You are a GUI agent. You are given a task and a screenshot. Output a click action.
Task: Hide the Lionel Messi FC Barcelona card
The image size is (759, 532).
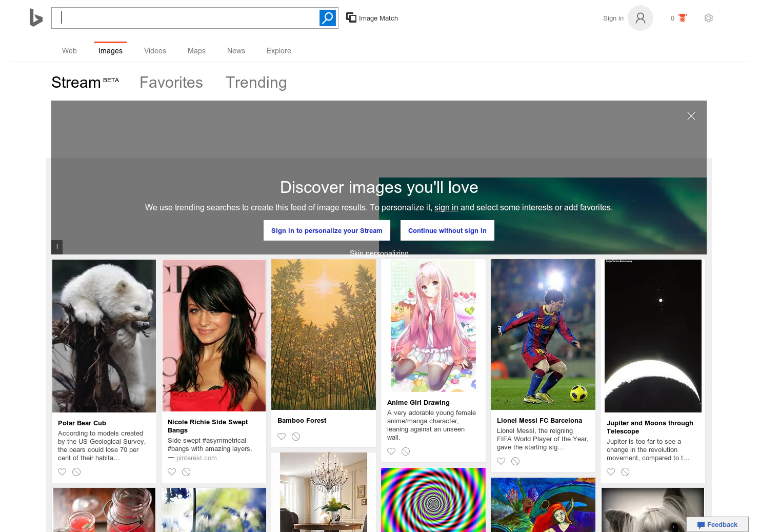tap(515, 461)
